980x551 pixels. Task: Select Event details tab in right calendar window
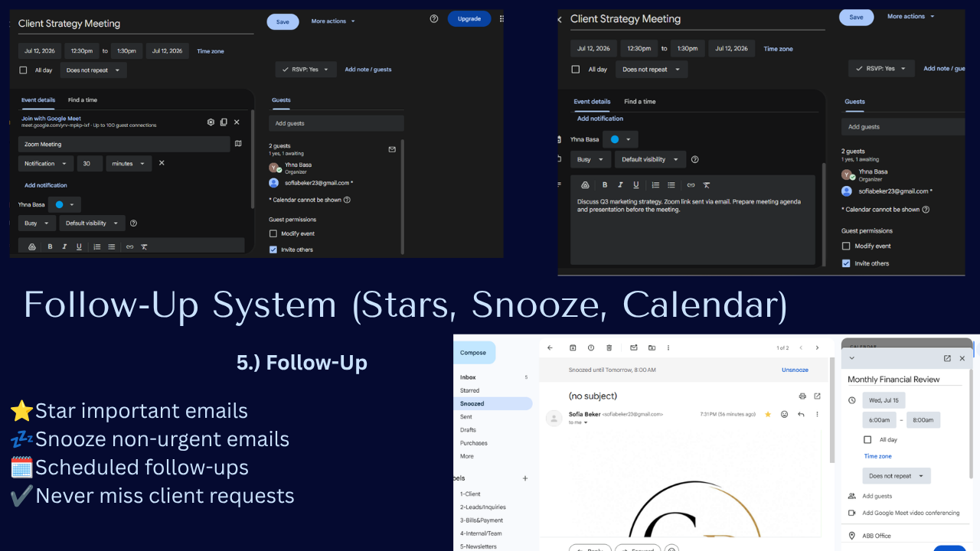tap(593, 102)
